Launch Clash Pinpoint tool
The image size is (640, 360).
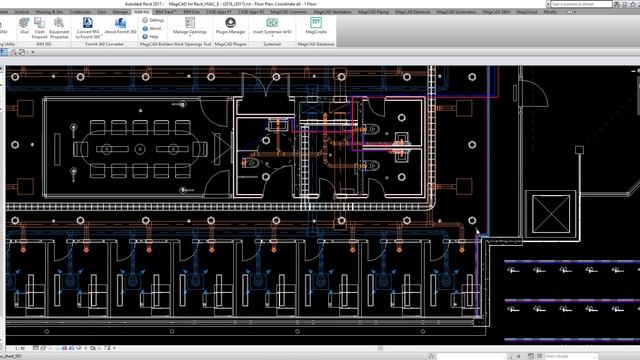tap(40, 28)
